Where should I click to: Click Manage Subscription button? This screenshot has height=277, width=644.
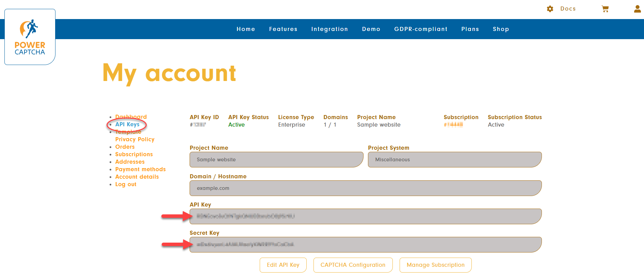436,265
